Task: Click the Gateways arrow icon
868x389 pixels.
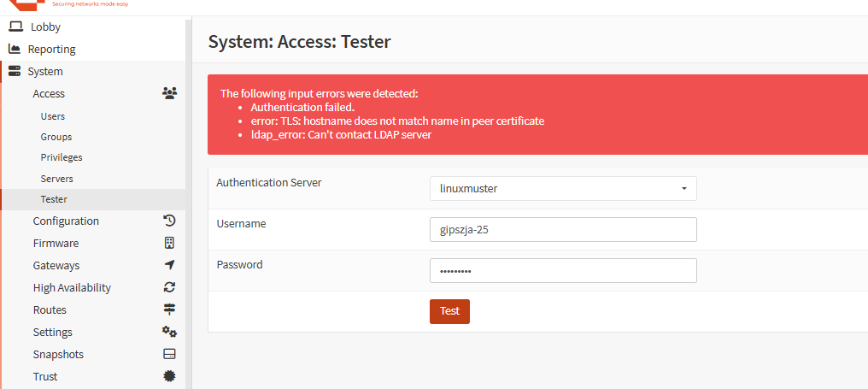Action: point(169,265)
